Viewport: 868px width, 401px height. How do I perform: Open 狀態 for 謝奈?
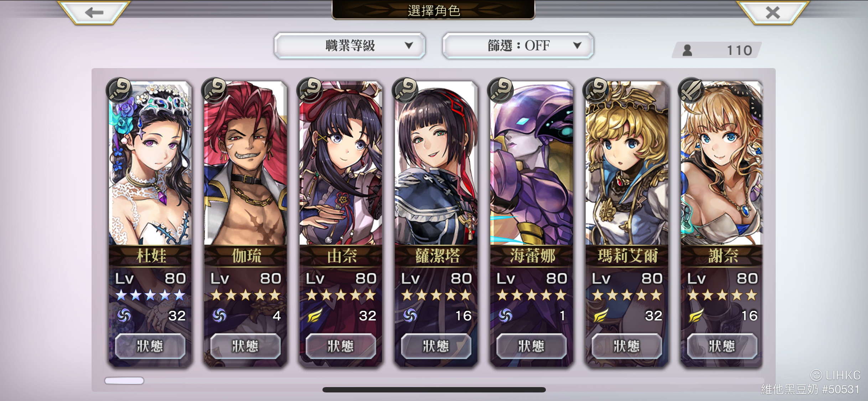[722, 346]
